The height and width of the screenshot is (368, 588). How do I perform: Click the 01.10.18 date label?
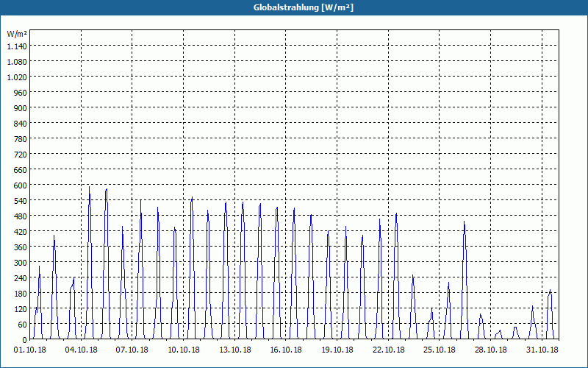pos(30,350)
